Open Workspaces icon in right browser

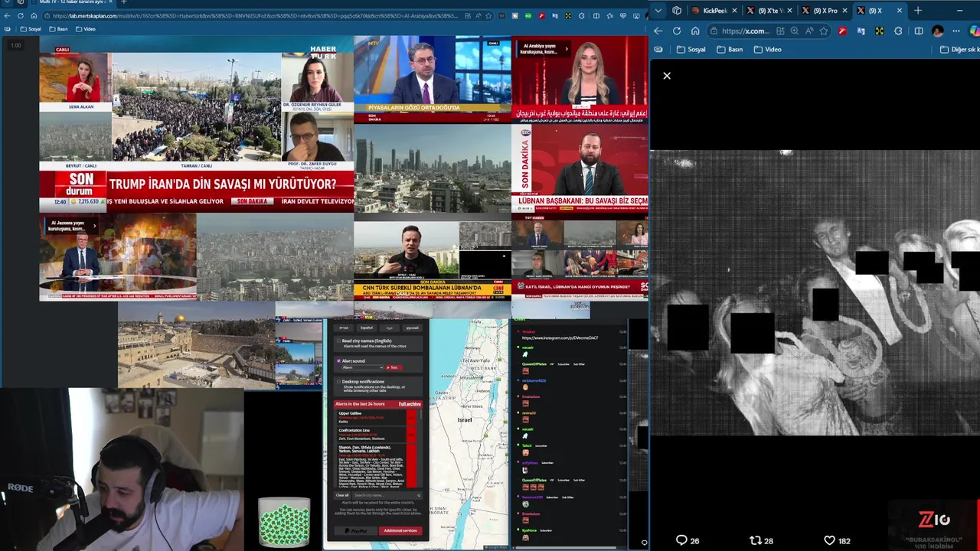point(677,11)
